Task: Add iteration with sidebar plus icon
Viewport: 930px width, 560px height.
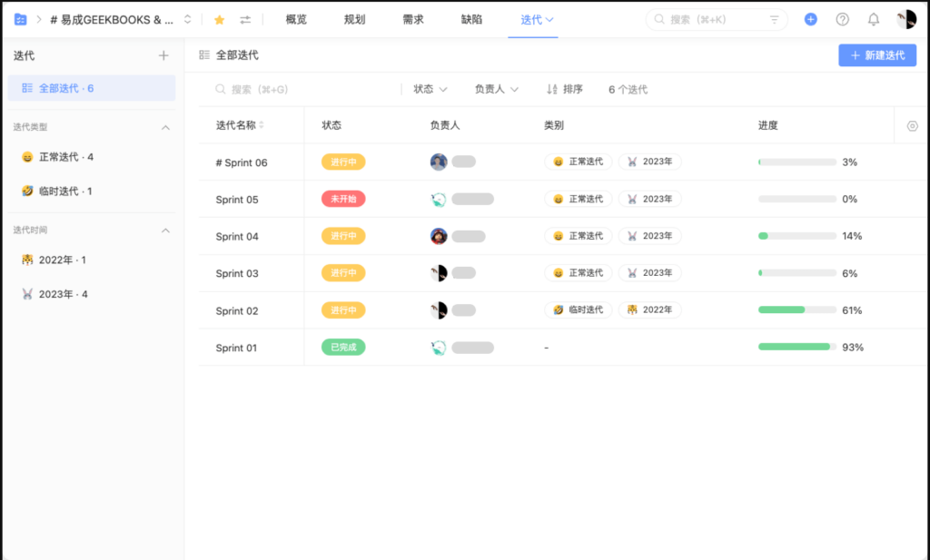Action: [x=163, y=55]
